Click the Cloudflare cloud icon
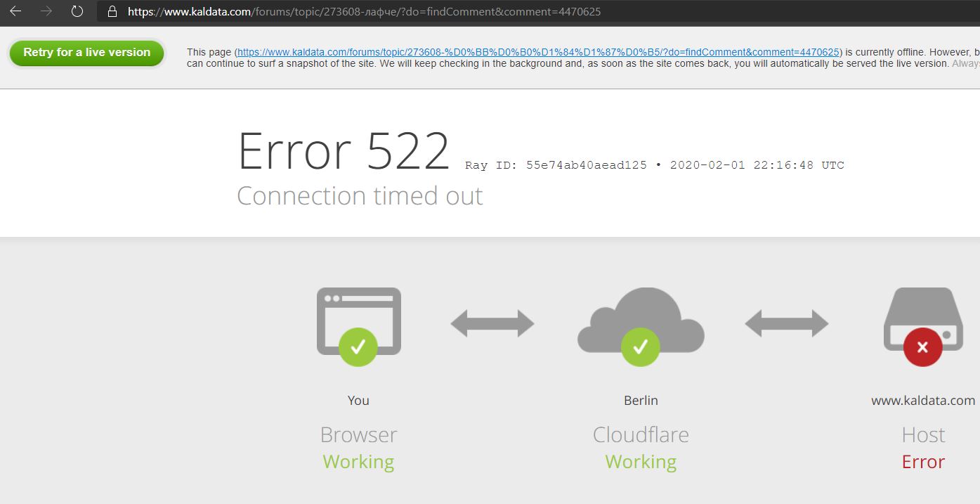980x504 pixels. tap(641, 320)
